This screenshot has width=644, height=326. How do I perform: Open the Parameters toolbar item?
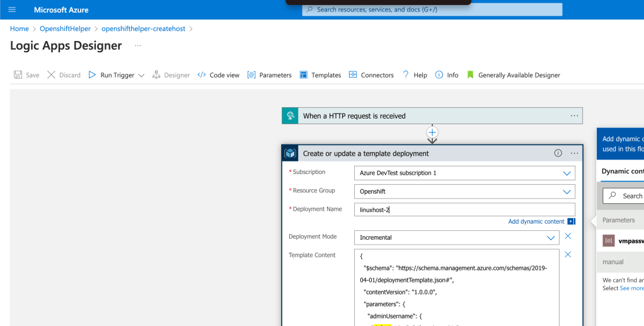pos(270,75)
